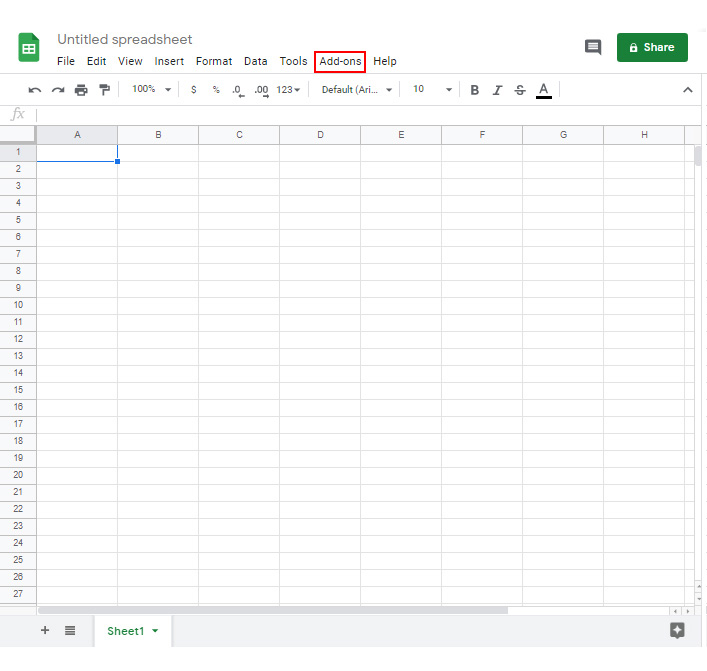
Task: Open the View menu
Action: 130,61
